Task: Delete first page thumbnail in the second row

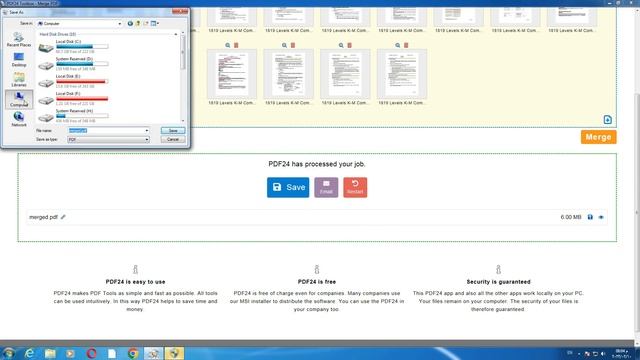Action: pos(236,45)
